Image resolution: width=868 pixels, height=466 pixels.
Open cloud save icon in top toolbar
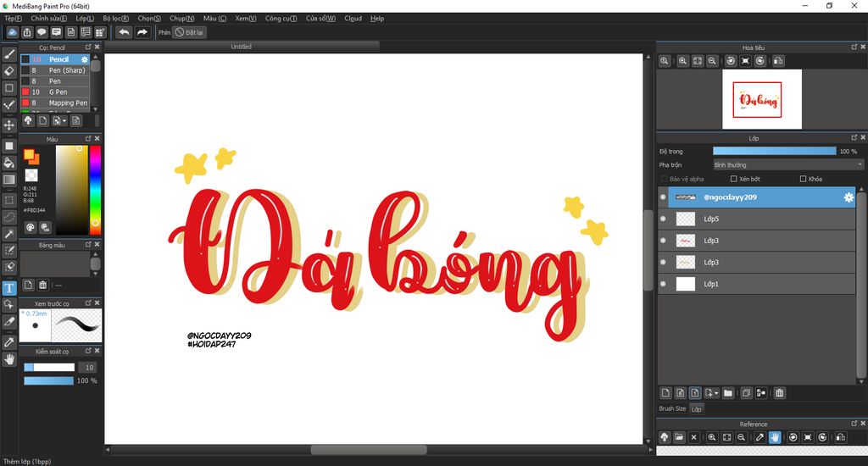point(12,32)
